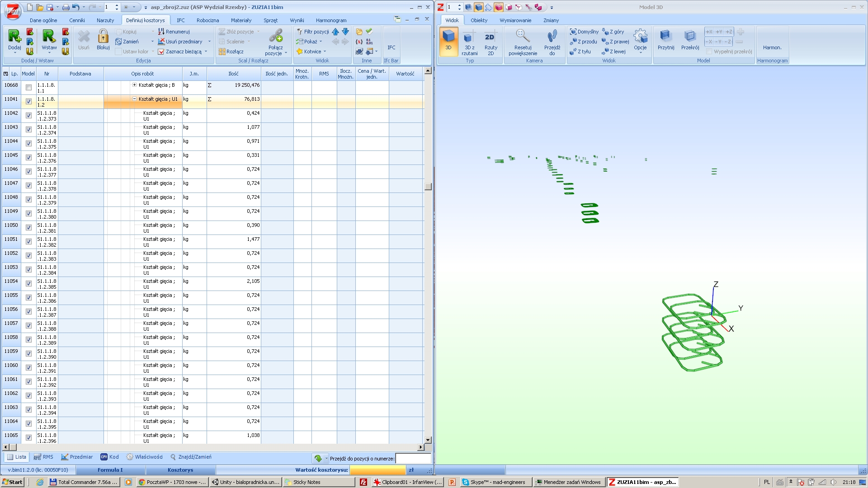Viewport: 868px width, 488px height.
Task: Click the Przejdź do pozycji number field
Action: point(413,458)
